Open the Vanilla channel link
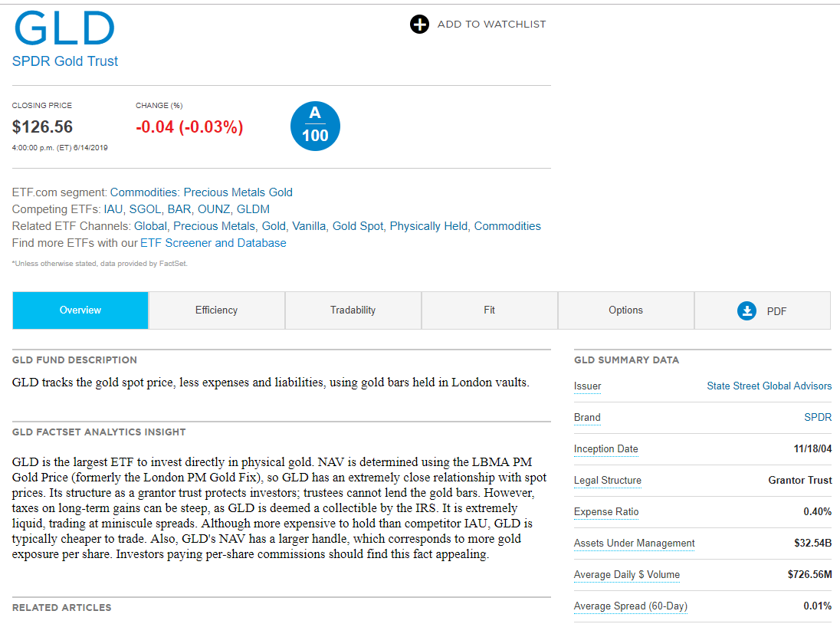The image size is (840, 624). pyautogui.click(x=309, y=226)
